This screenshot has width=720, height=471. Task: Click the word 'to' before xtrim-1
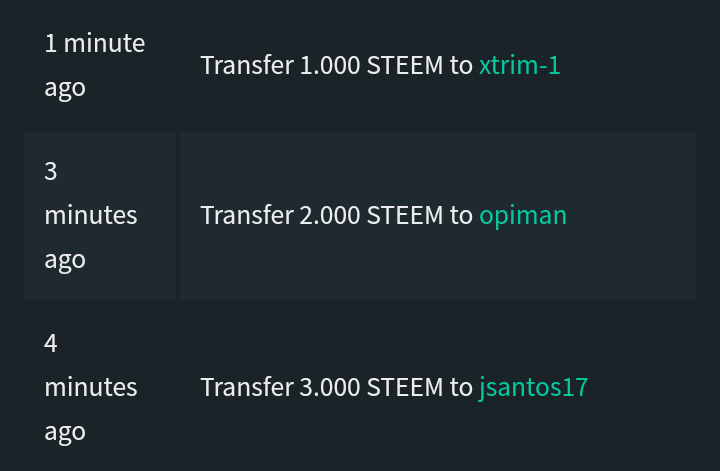pos(461,65)
